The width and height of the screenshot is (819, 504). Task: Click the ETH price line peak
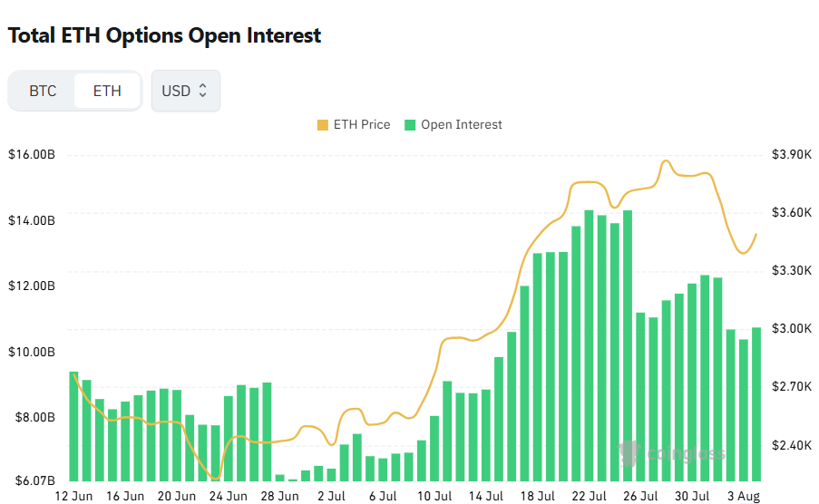point(666,161)
